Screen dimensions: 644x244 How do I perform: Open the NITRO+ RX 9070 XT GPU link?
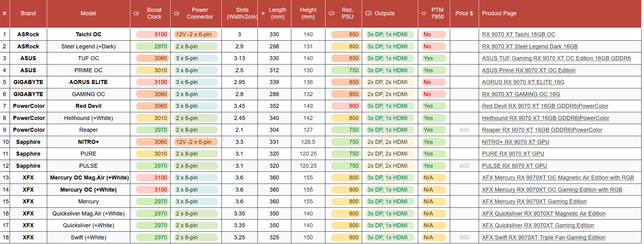point(516,142)
